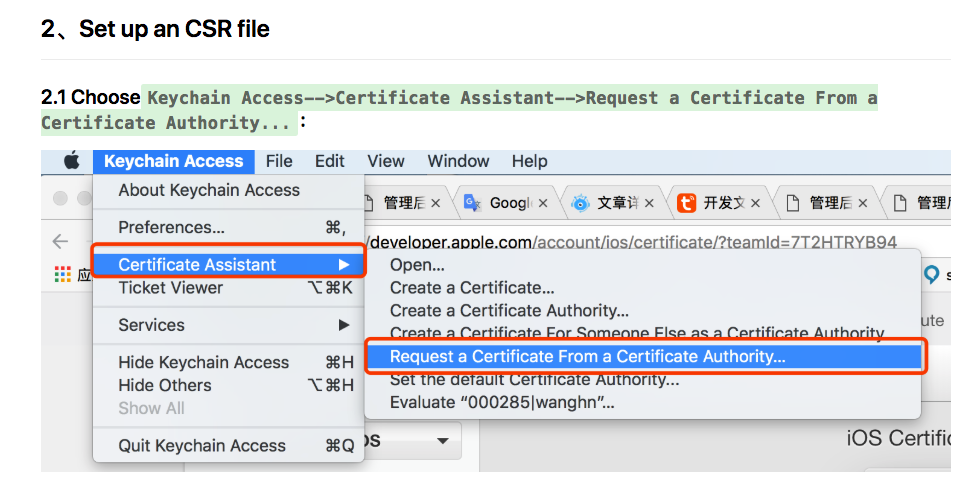Close the Google Translate tab
Screen dimensions: 958x492
coord(543,204)
